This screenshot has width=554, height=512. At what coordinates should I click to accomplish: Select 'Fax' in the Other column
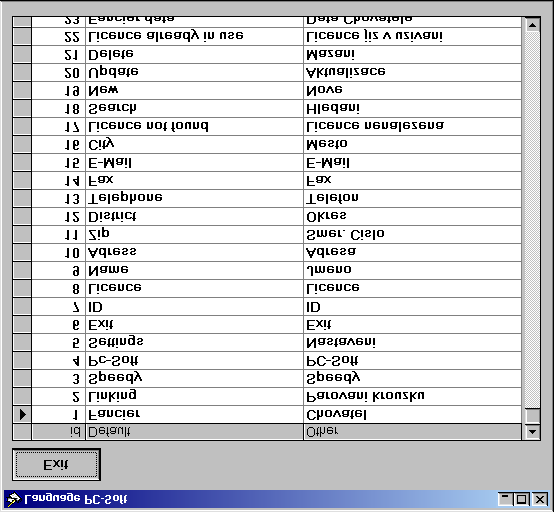pyautogui.click(x=412, y=180)
